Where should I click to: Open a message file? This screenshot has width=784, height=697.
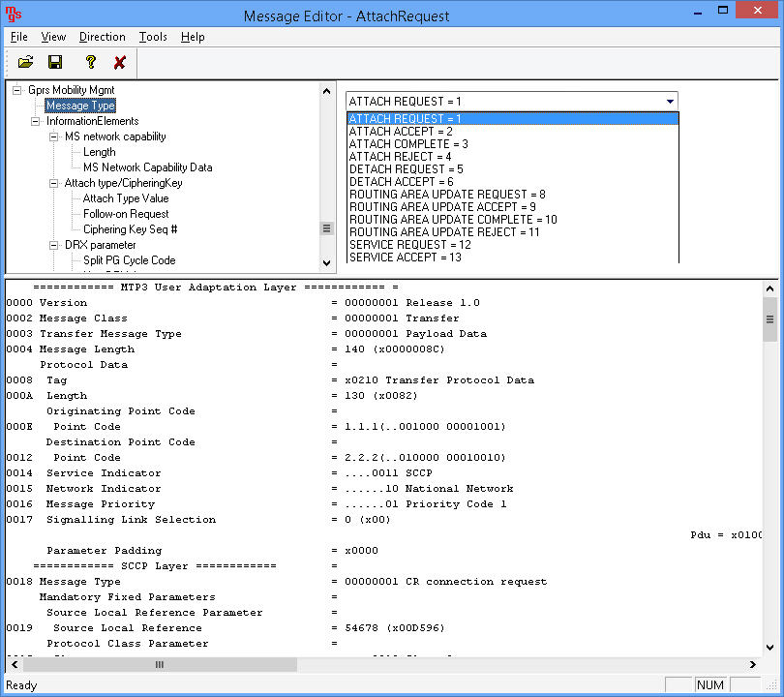click(x=26, y=61)
